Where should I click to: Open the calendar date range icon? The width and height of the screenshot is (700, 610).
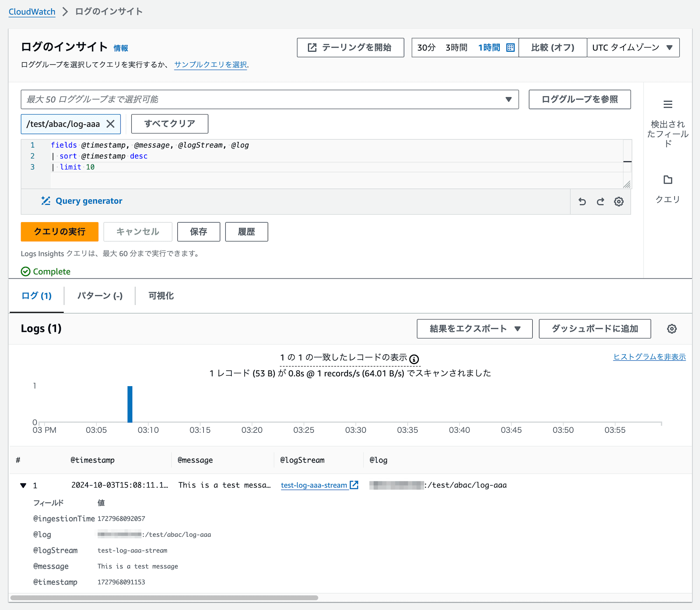510,48
